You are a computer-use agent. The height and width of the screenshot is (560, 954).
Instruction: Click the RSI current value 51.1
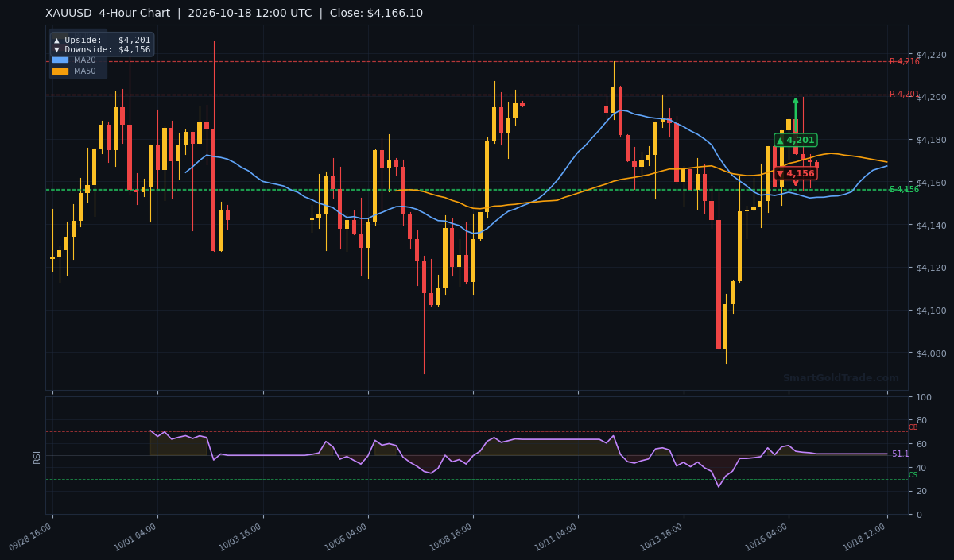pyautogui.click(x=900, y=454)
